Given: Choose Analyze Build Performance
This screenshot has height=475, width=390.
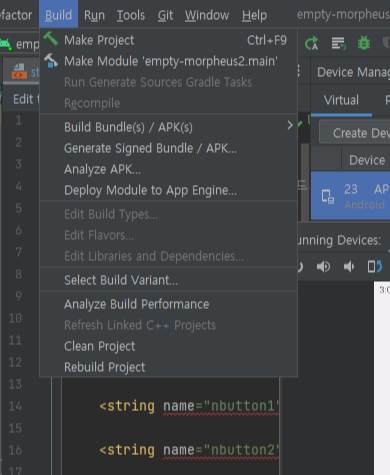Looking at the screenshot, I should pos(168,304).
